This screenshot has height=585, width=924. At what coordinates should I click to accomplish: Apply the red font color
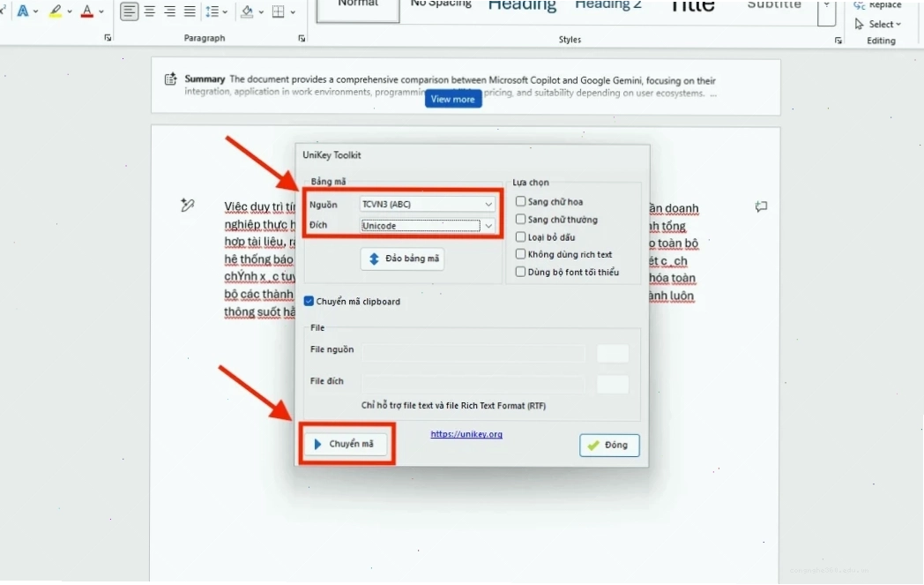tap(87, 11)
